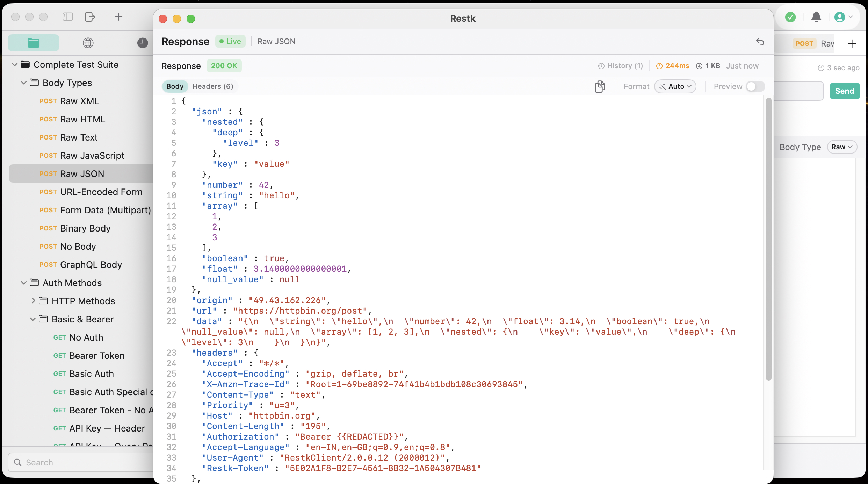The height and width of the screenshot is (484, 868).
Task: Collapse the Auth Methods folder chevron
Action: coord(24,283)
